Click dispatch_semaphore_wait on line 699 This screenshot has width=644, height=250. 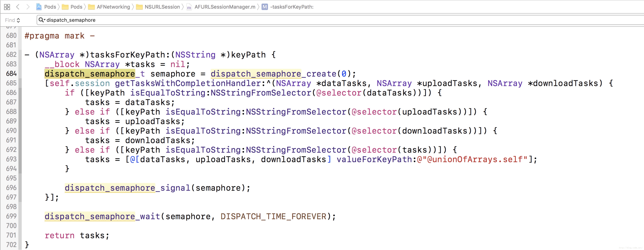pyautogui.click(x=102, y=216)
